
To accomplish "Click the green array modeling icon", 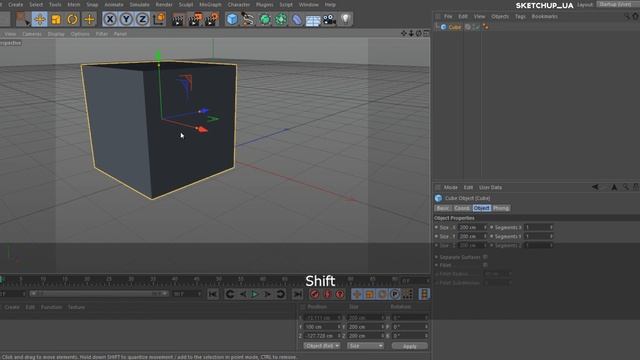I will tap(281, 19).
